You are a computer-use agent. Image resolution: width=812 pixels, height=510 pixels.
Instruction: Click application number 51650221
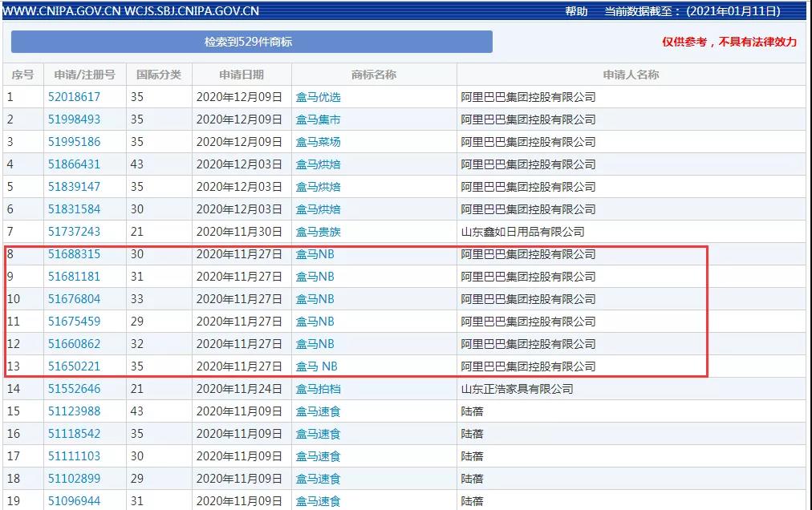tap(74, 366)
